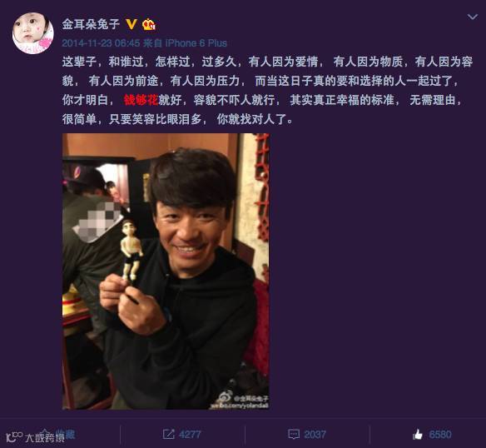Open comments via the speech bubble icon
The image size is (486, 448).
click(294, 435)
